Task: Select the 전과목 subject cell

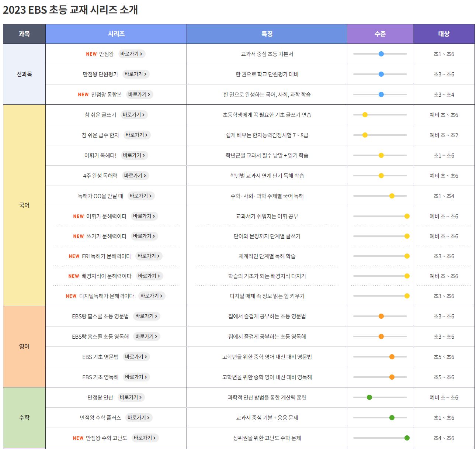Action: (24, 74)
